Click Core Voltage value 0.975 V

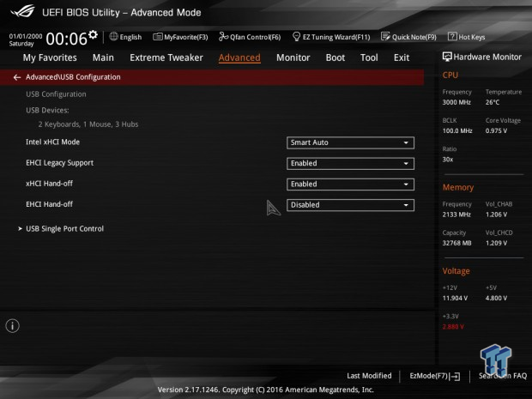(x=496, y=130)
